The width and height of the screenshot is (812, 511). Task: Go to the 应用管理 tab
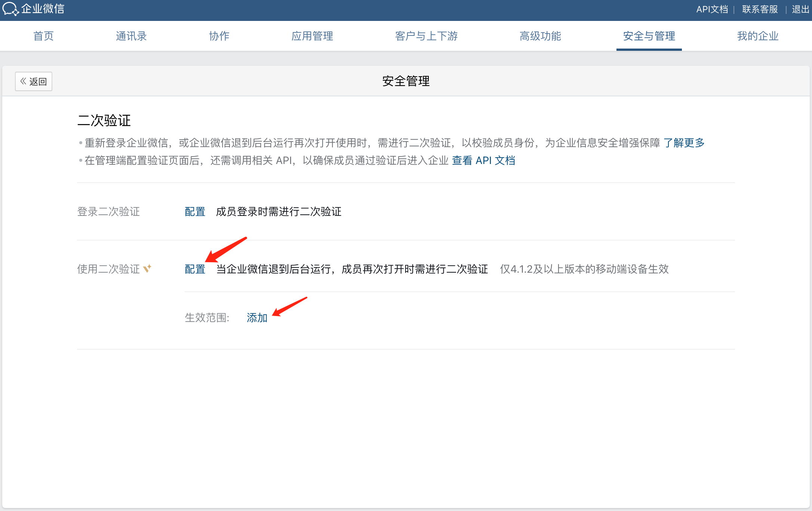pyautogui.click(x=312, y=36)
